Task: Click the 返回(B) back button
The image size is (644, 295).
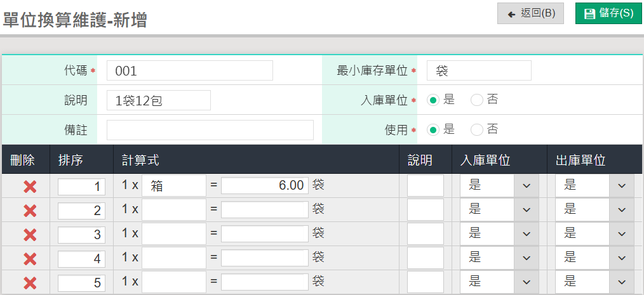Action: coord(530,13)
